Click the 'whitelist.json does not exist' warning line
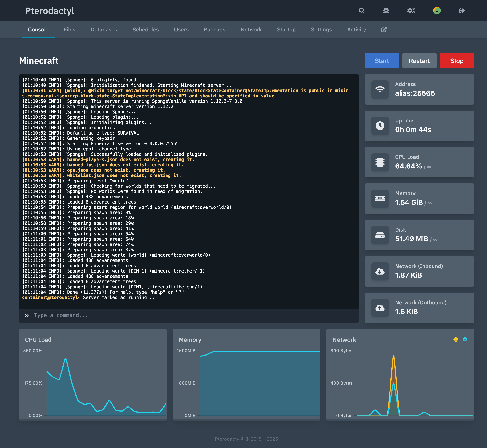The width and height of the screenshot is (487, 448). (102, 175)
